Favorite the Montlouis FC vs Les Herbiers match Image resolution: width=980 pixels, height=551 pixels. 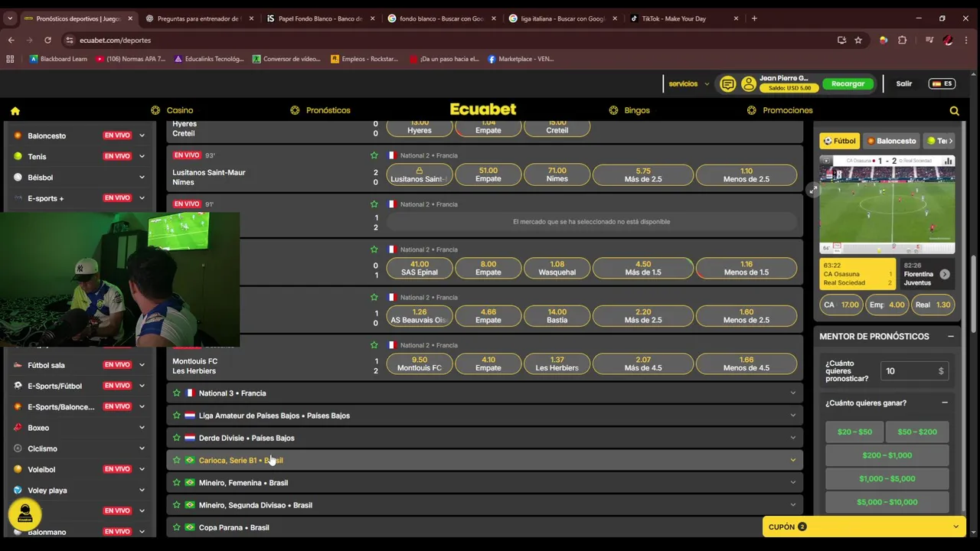(374, 345)
